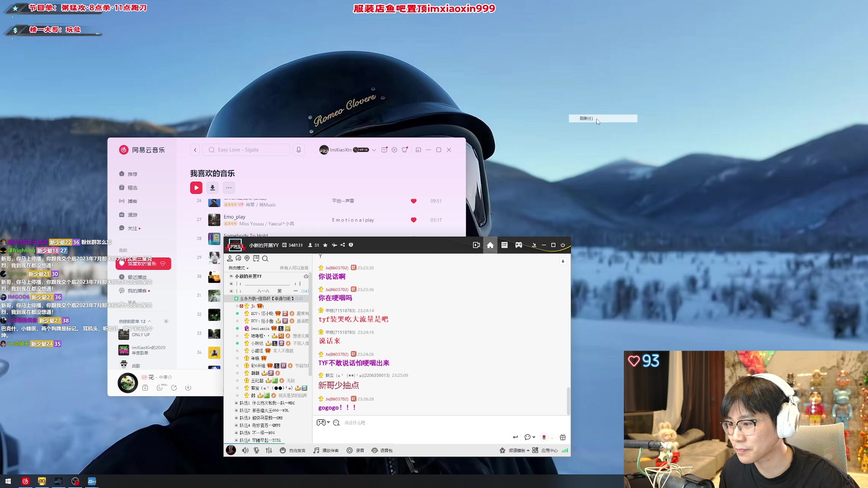Image resolution: width=868 pixels, height=488 pixels.
Task: Go to YY channel home tab
Action: 490,245
